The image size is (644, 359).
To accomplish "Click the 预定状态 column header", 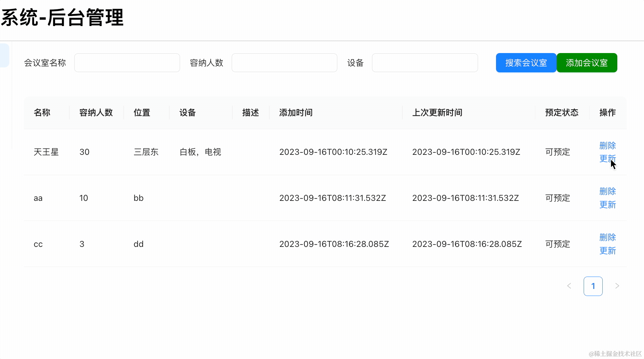I will click(562, 113).
